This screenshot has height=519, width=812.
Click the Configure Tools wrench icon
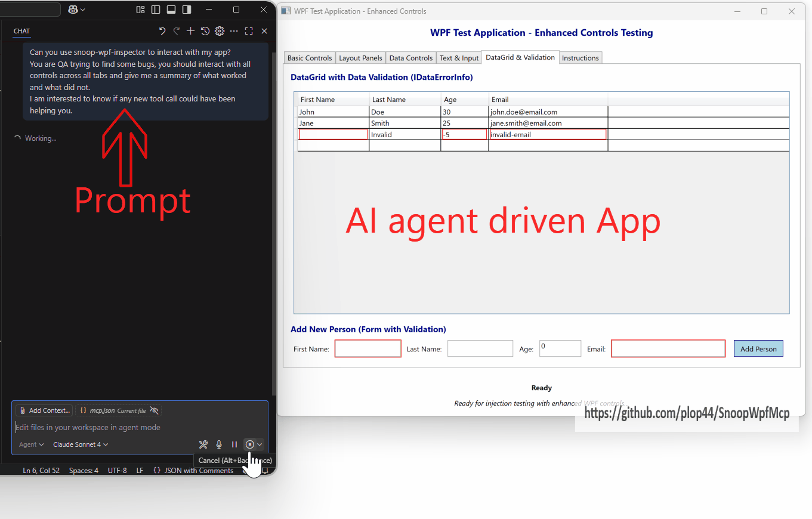click(203, 444)
